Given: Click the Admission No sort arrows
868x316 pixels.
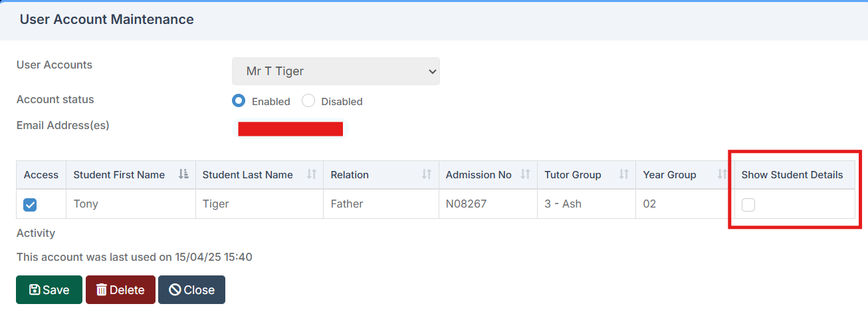Looking at the screenshot, I should click(x=525, y=175).
